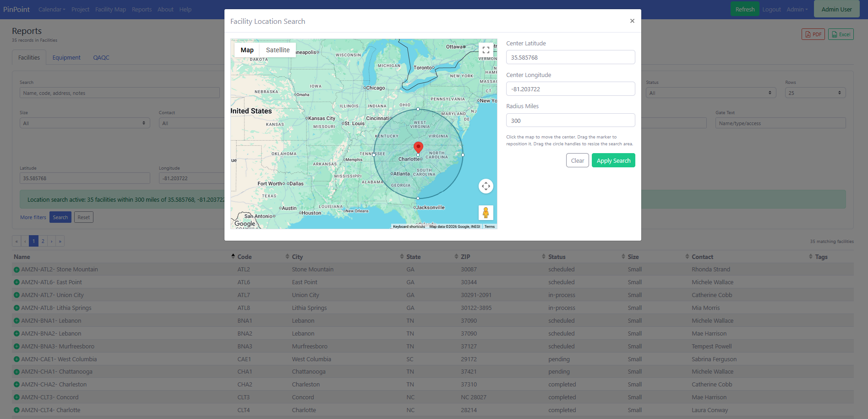
Task: Expand row AMZN-BNA3- Murfreesboro plus icon
Action: 16,347
